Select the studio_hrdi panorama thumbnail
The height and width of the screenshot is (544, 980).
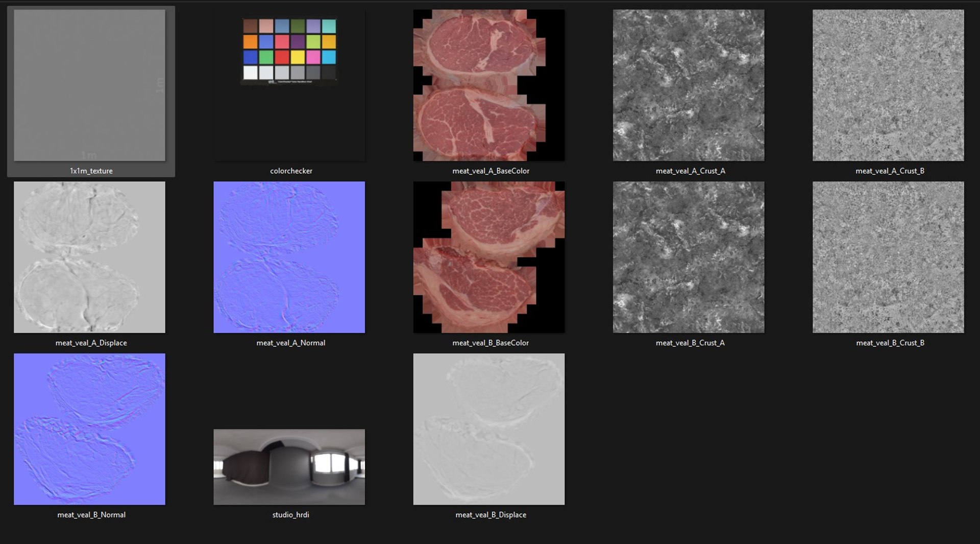tap(289, 467)
